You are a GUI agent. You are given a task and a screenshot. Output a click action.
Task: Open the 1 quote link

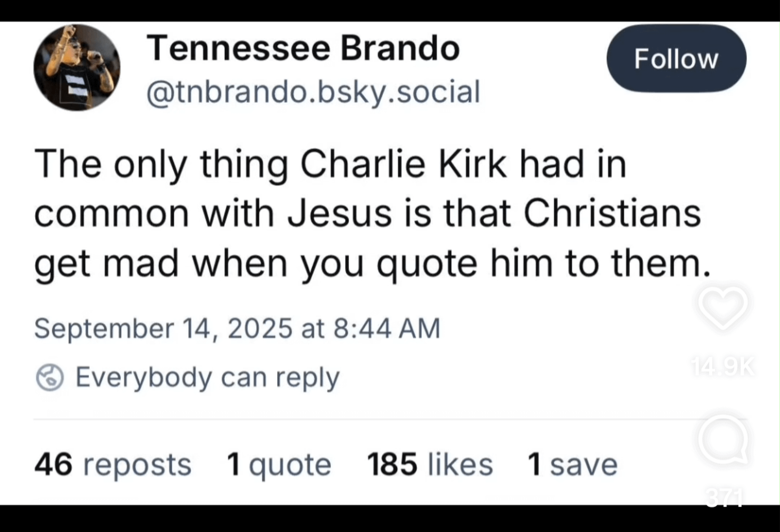pos(279,464)
